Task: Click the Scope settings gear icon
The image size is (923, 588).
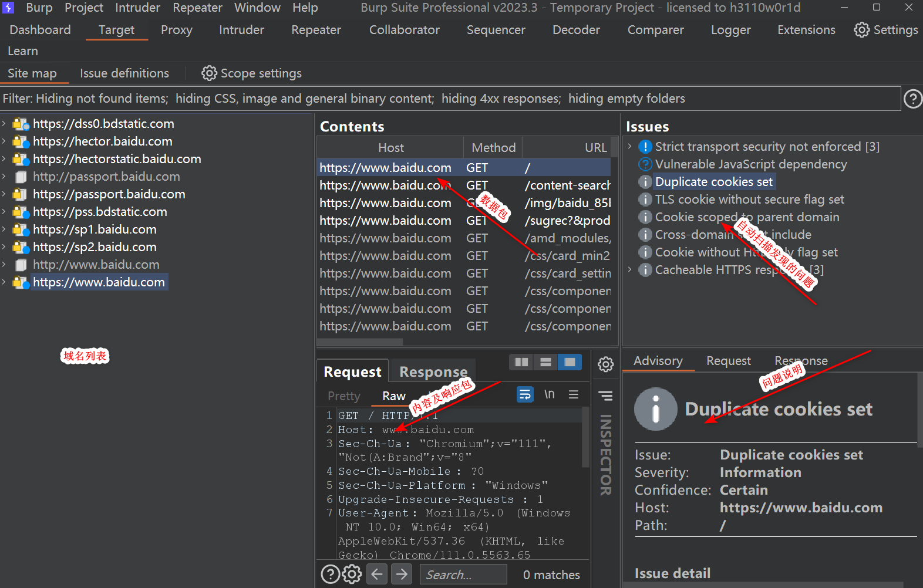Action: 209,73
